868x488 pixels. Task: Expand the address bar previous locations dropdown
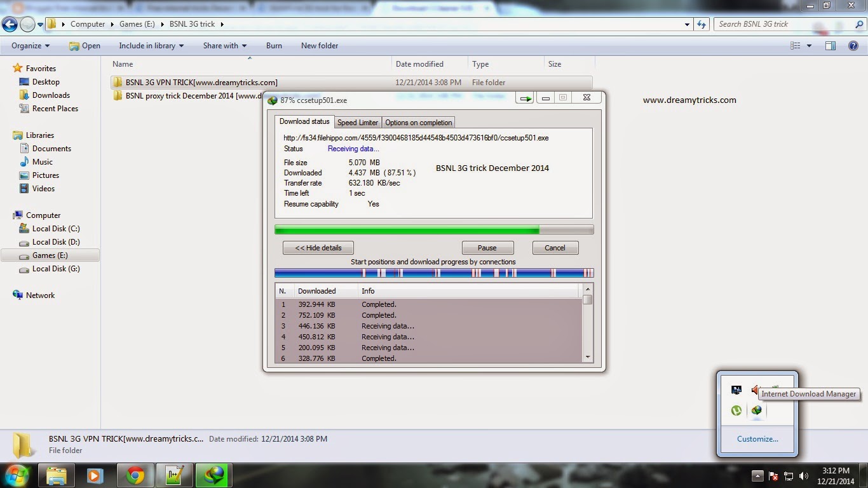687,24
